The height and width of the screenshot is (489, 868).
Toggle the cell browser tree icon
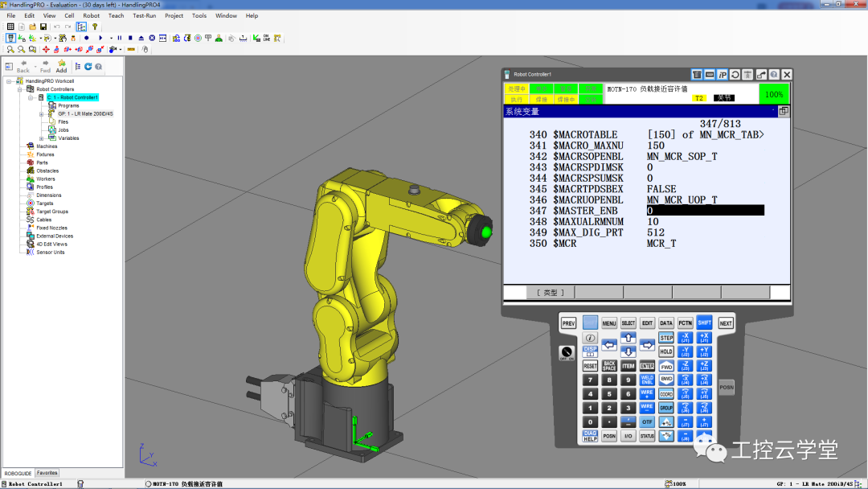tap(81, 27)
